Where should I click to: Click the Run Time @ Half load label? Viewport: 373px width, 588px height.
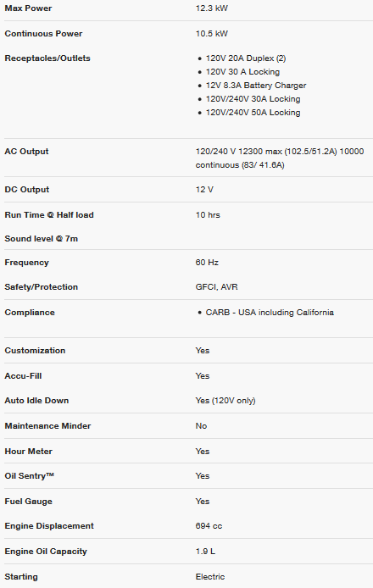point(49,215)
